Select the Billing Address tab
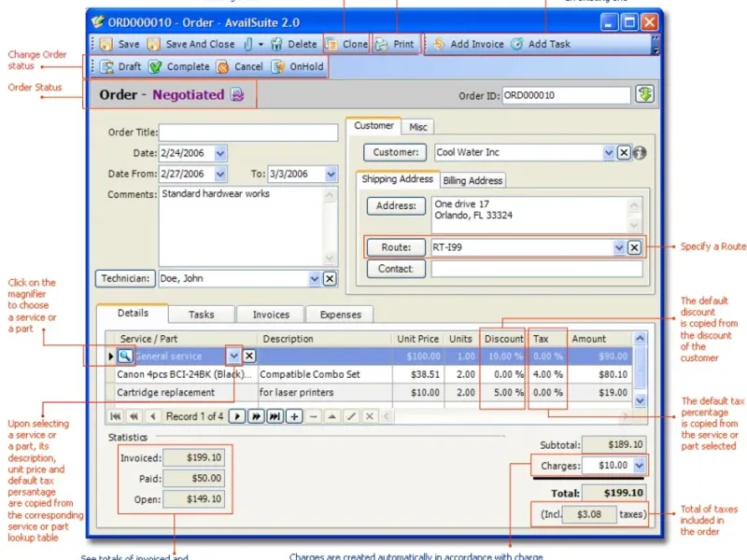This screenshot has height=560, width=747. pyautogui.click(x=472, y=180)
